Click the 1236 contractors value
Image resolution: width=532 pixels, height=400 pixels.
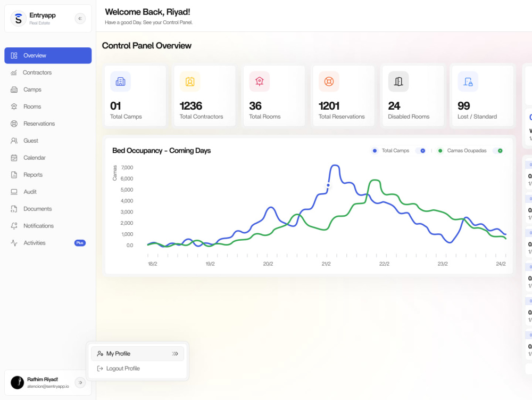point(191,106)
